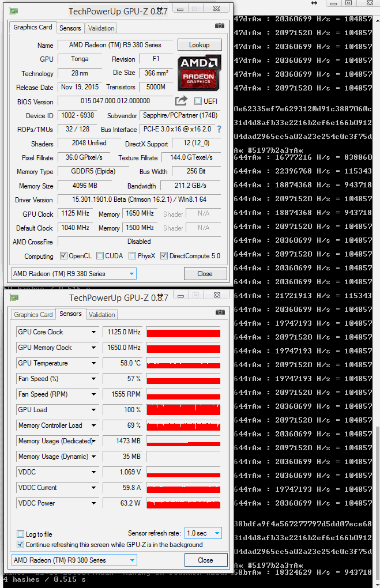Click the GPU Temperature history graph

[x=183, y=363]
